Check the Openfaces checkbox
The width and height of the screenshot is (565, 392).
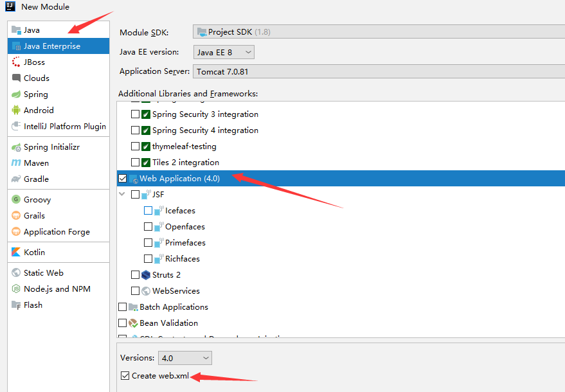(x=148, y=227)
